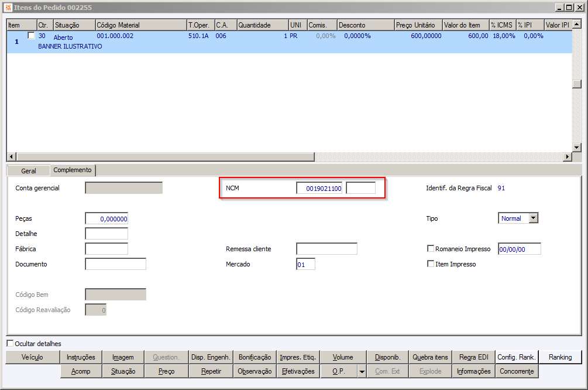588x390 pixels.
Task: Click the Quantidade column header
Action: [263, 25]
